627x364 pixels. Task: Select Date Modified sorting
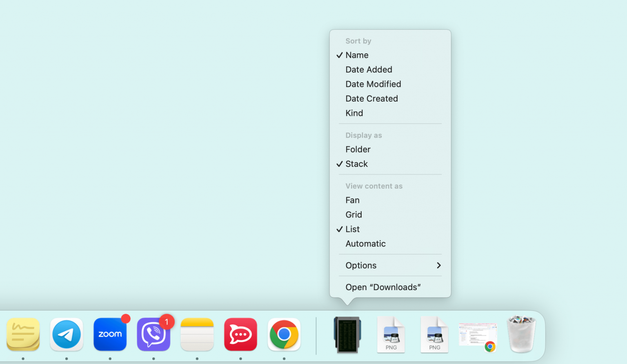373,84
